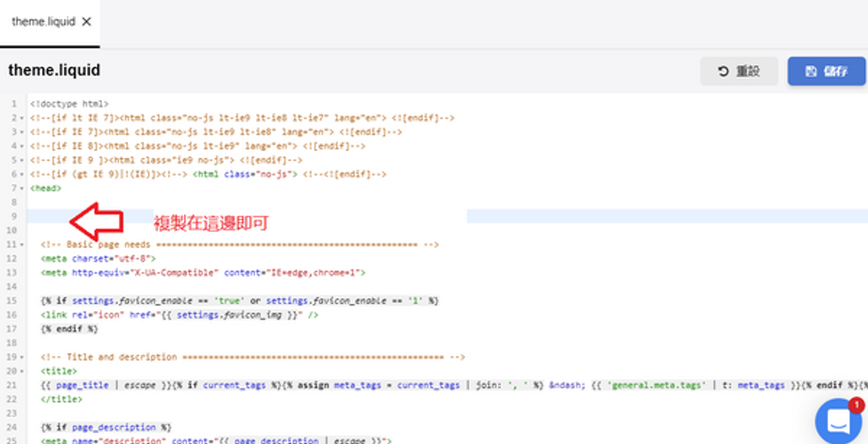Close the theme.liquid tab

click(x=86, y=21)
